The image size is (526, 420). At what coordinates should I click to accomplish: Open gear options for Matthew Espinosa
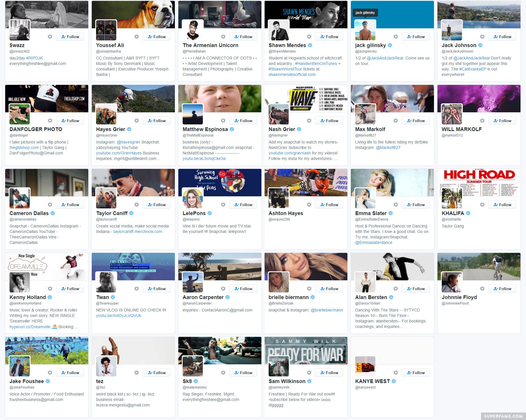(223, 121)
